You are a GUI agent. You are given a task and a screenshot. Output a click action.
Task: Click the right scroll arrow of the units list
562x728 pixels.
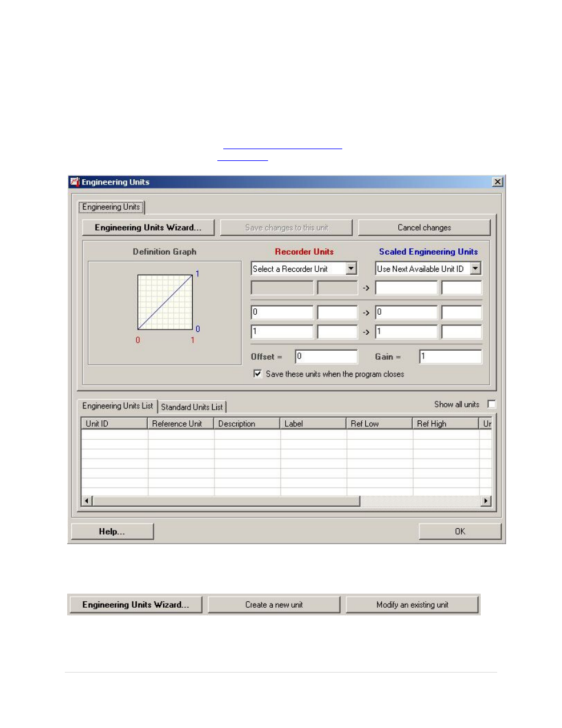(x=486, y=501)
